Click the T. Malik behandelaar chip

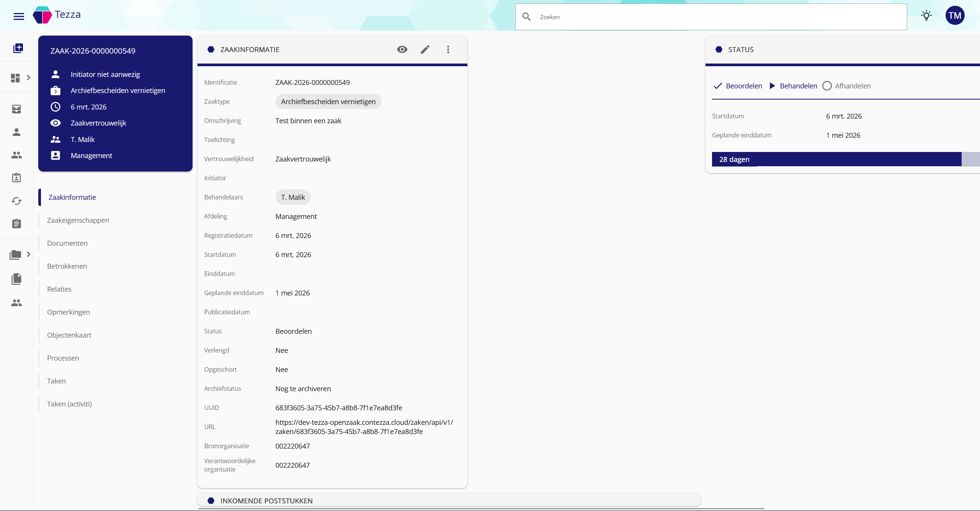point(293,198)
